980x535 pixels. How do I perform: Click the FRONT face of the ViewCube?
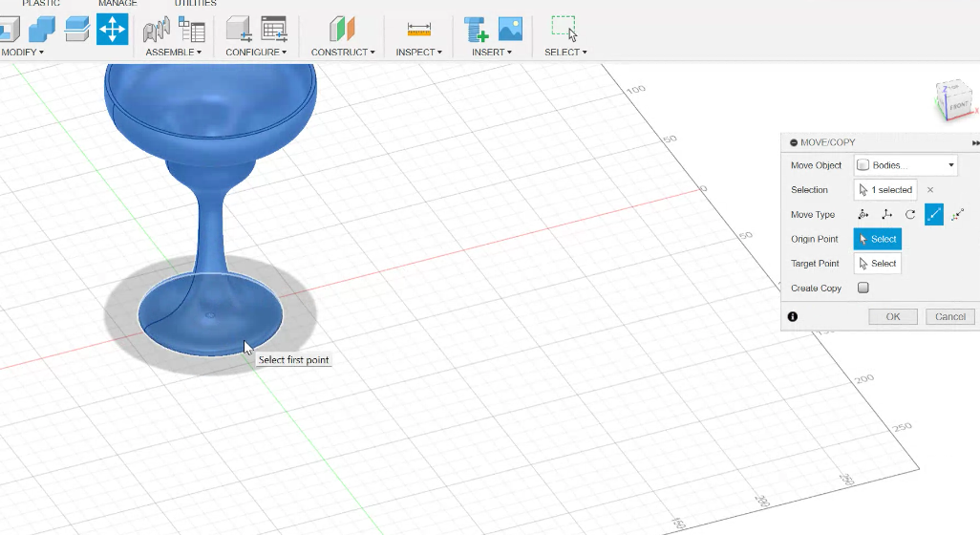(x=958, y=105)
